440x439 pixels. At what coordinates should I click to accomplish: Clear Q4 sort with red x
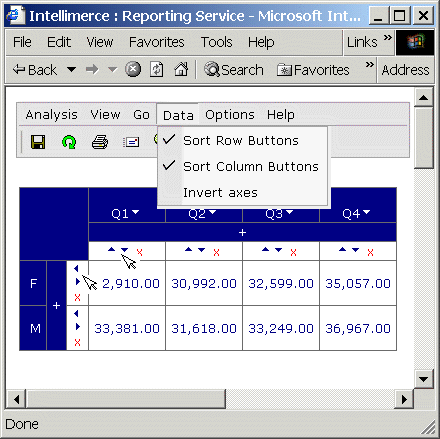[x=370, y=253]
